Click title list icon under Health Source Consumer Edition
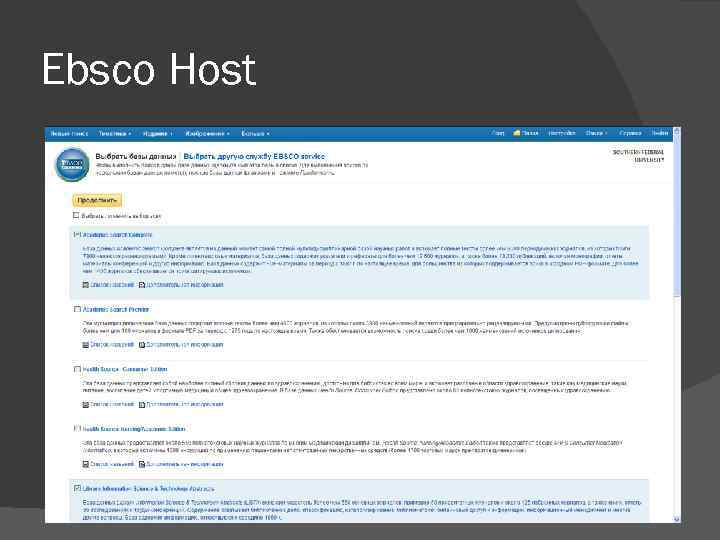Image resolution: width=720 pixels, height=540 pixels. tap(85, 405)
